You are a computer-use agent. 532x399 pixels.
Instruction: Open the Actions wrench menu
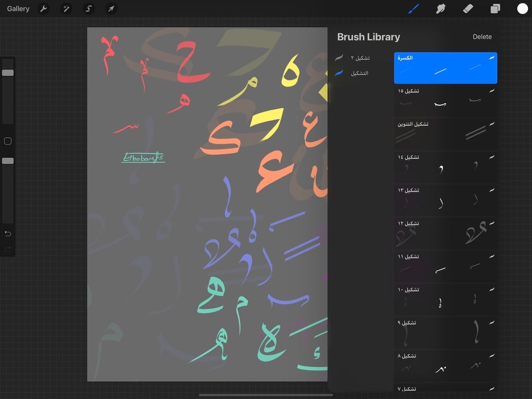(43, 8)
